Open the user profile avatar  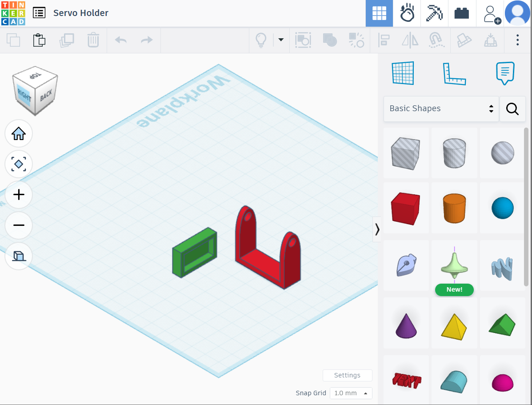(x=517, y=13)
